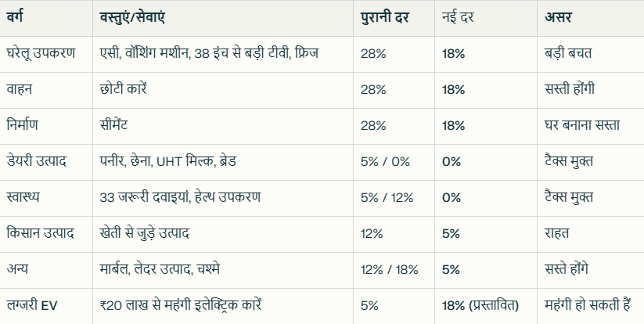Image resolution: width=644 pixels, height=324 pixels.
Task: Click the वस्तुएं/सेवाएं column header
Action: [222, 18]
